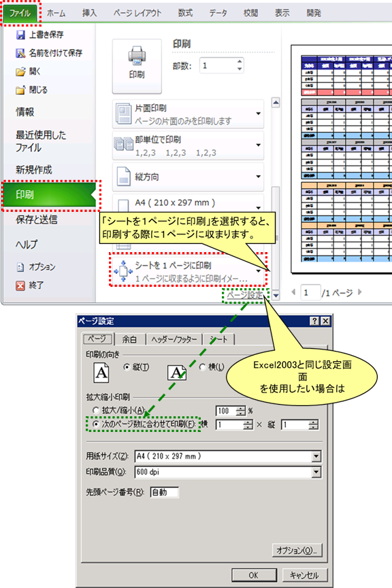Click the Options (オプション) icon in sidebar
392x588 pixels.
pos(20,267)
